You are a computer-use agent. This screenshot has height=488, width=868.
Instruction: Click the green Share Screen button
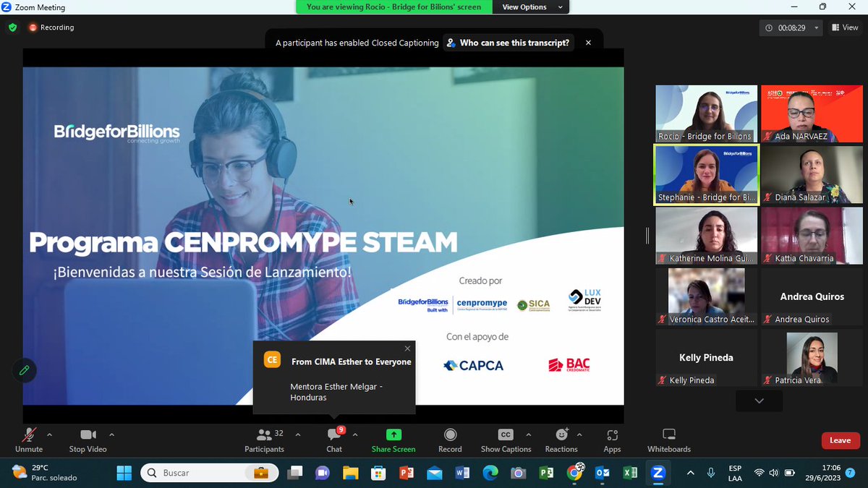point(393,440)
